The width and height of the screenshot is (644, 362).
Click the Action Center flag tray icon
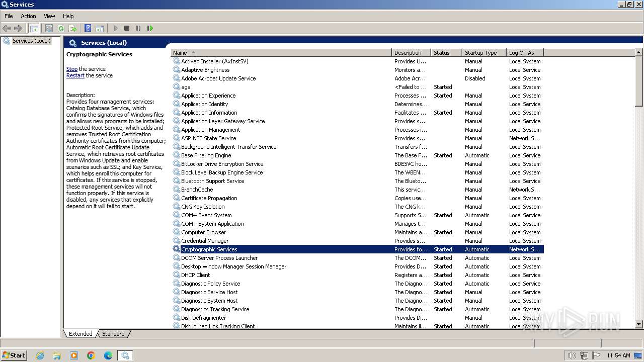(x=596, y=355)
